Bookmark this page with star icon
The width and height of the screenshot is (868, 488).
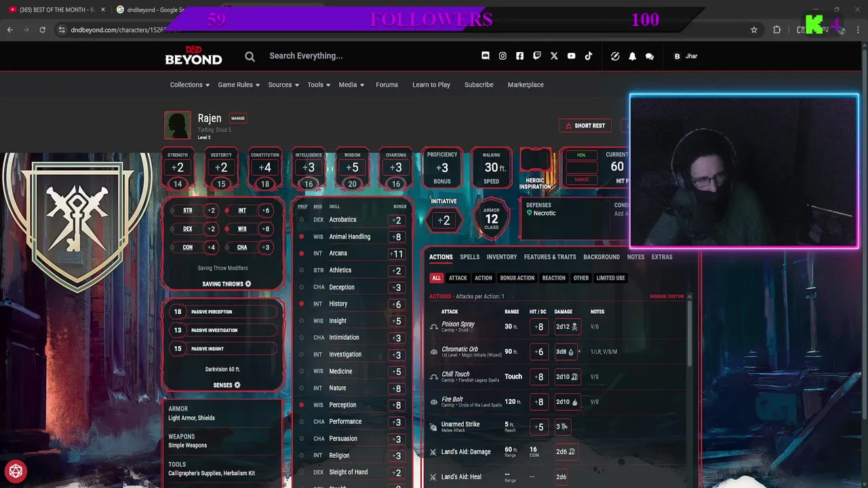[754, 30]
